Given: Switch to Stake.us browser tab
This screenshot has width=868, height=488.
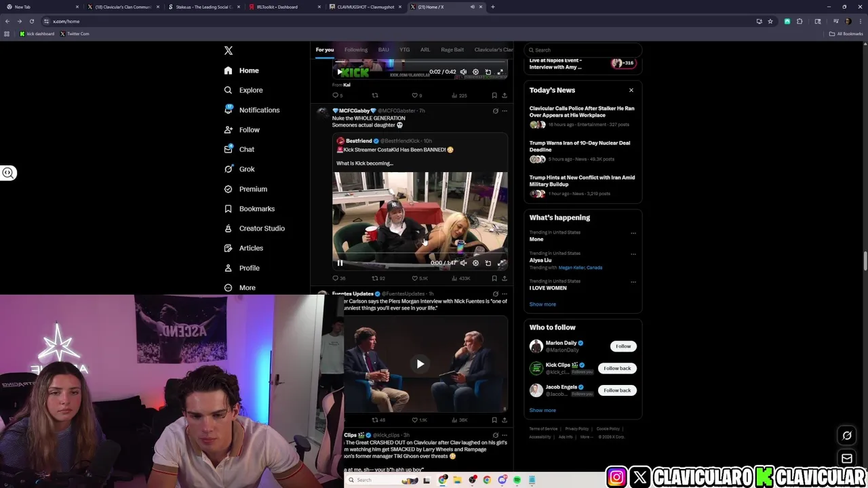Looking at the screenshot, I should [x=203, y=7].
